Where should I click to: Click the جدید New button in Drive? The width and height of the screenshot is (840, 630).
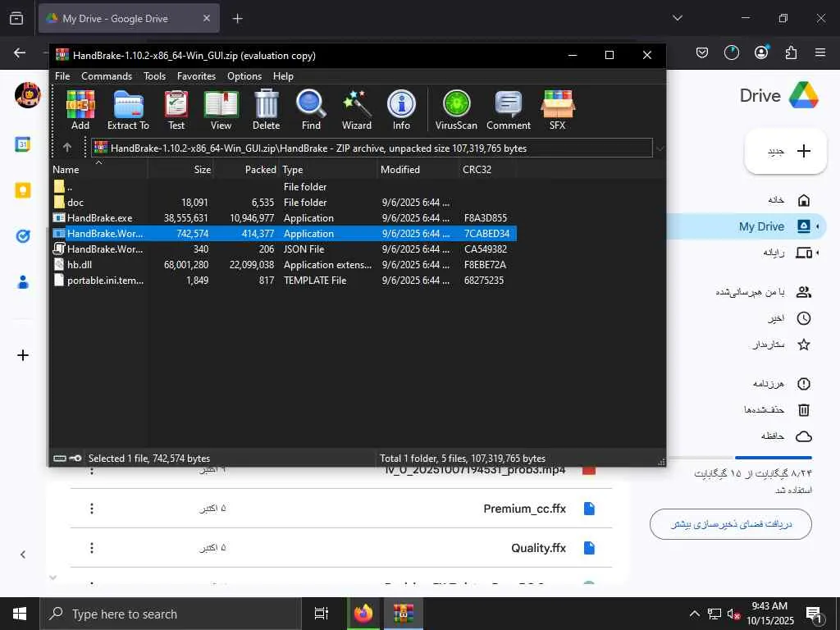coord(786,151)
